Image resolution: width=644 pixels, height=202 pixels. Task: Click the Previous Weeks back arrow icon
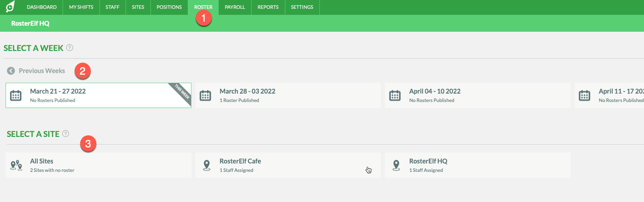[x=11, y=71]
